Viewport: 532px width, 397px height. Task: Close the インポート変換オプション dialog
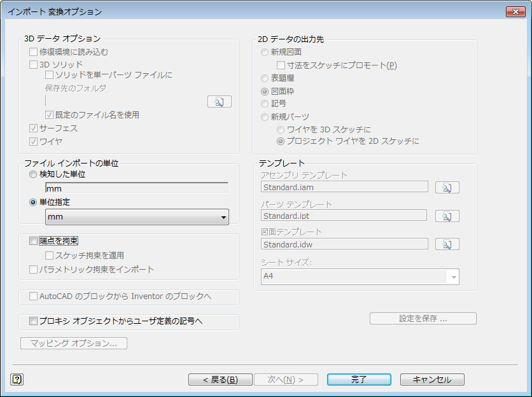(x=515, y=11)
